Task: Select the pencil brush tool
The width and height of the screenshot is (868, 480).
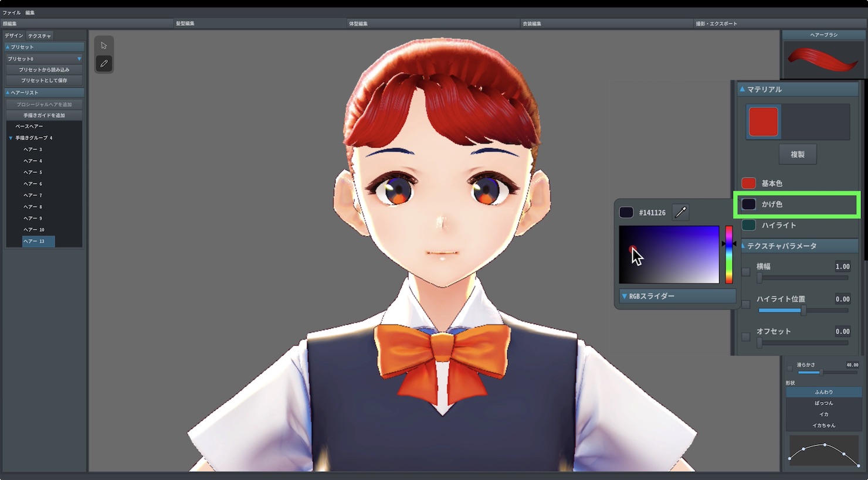Action: (104, 63)
